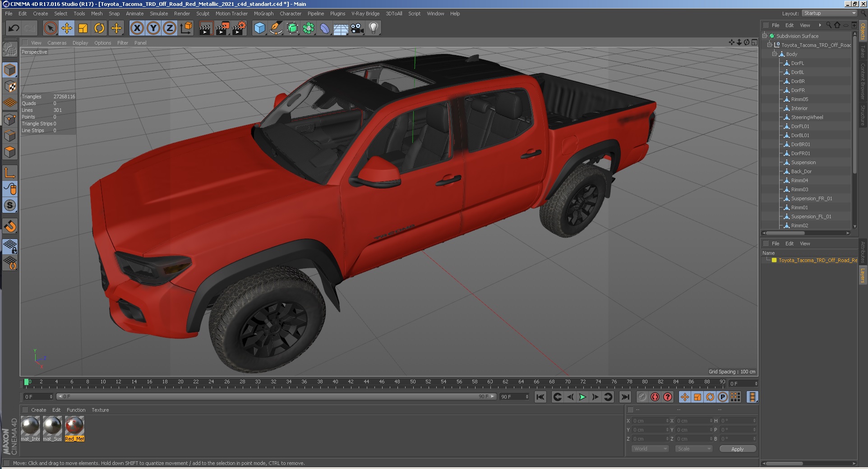
Task: Open viewport Display menu
Action: coord(80,43)
